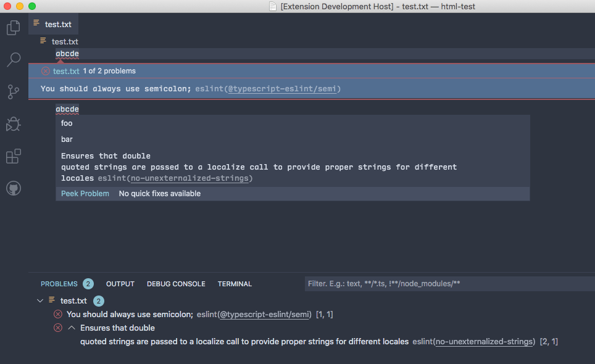Click the Peek Problem button
The height and width of the screenshot is (364, 595).
pyautogui.click(x=85, y=193)
